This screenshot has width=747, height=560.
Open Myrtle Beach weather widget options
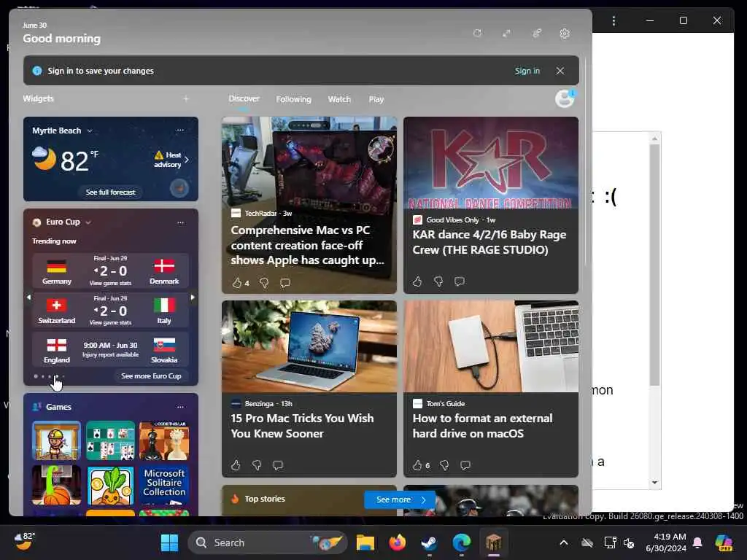pos(179,130)
